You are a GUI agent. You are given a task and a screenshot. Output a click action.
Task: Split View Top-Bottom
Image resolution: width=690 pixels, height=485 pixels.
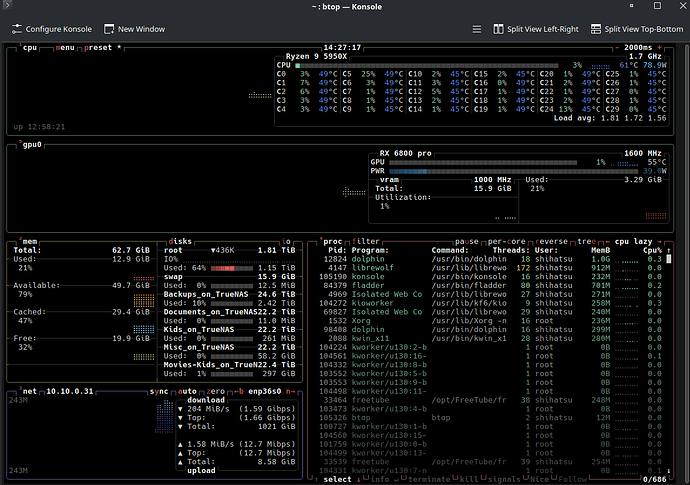pos(637,29)
